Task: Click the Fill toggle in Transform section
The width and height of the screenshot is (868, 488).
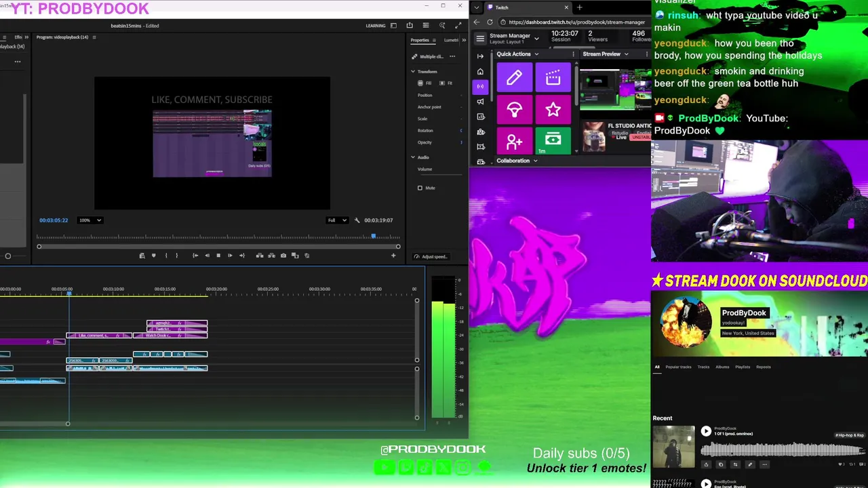Action: 425,83
